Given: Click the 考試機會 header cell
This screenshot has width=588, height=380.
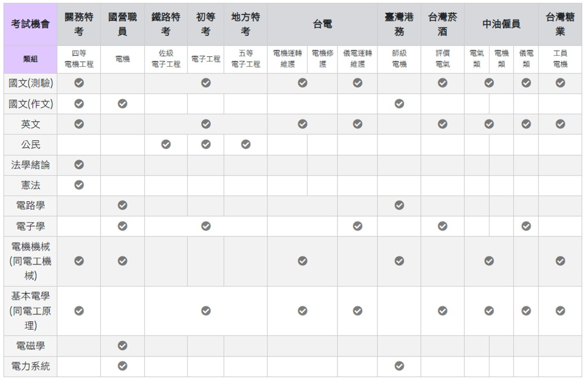Looking at the screenshot, I should [30, 25].
